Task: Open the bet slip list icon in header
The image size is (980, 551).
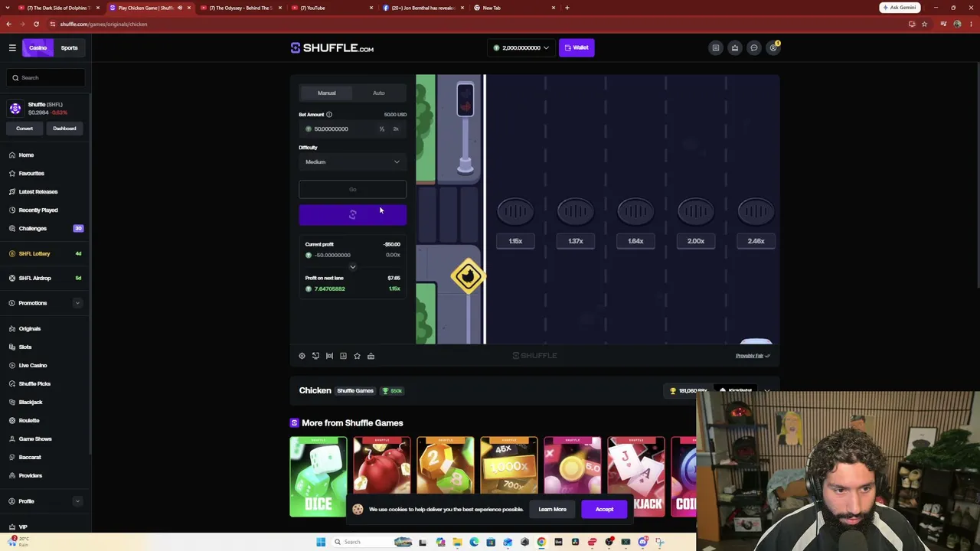Action: coord(716,47)
